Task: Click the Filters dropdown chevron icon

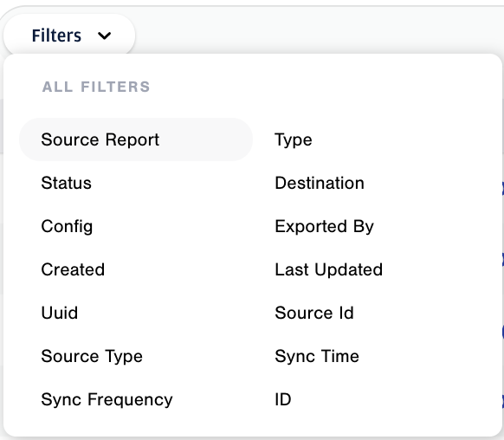Action: click(x=104, y=36)
